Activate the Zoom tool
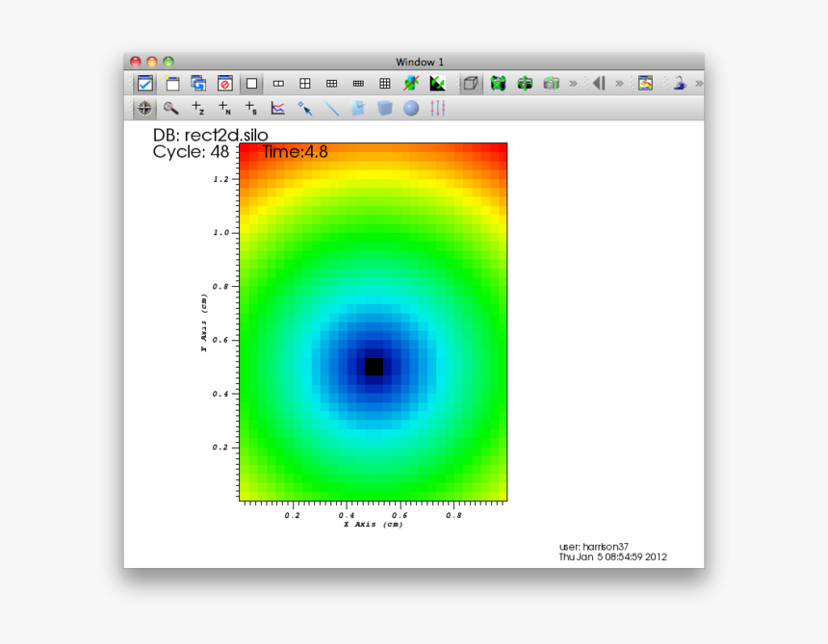This screenshot has height=644, width=828. tap(171, 108)
